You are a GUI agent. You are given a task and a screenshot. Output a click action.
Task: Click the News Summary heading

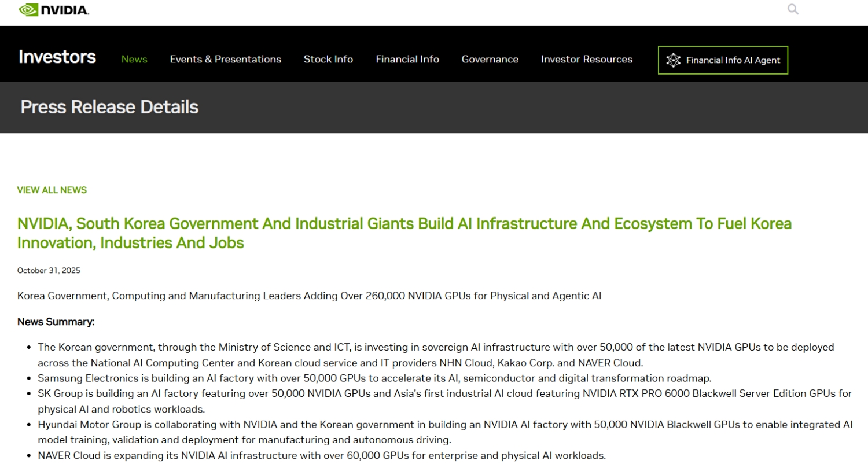56,322
